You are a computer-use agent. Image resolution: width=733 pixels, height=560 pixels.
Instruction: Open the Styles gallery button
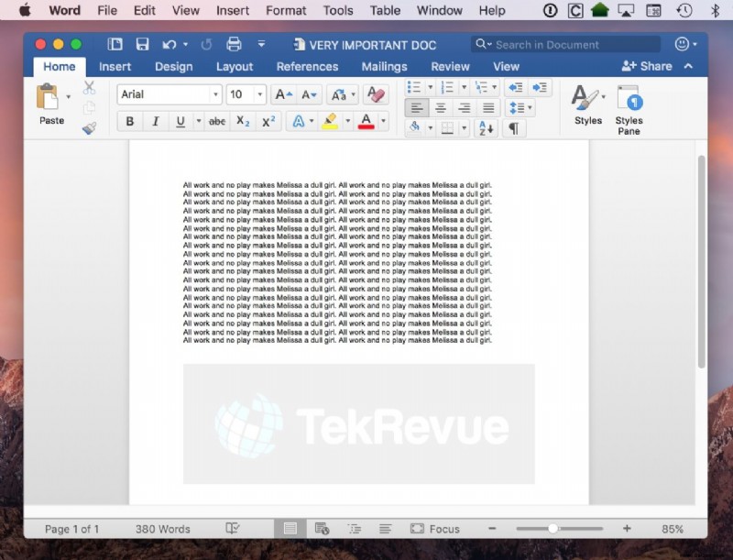(587, 105)
